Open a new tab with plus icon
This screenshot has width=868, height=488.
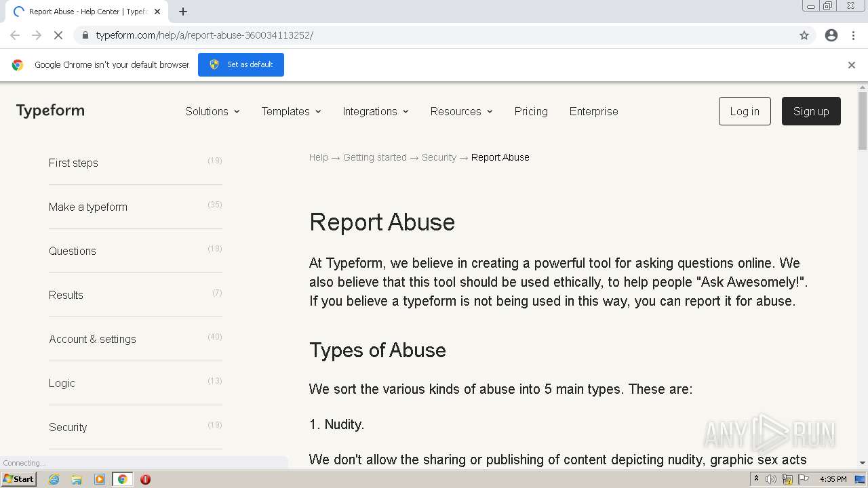click(183, 12)
